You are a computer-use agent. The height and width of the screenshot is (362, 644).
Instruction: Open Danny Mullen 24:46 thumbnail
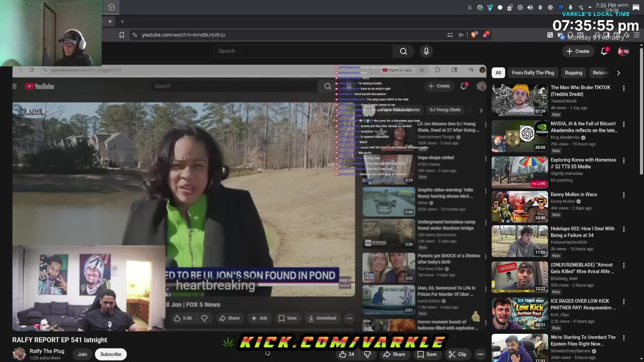(x=519, y=207)
